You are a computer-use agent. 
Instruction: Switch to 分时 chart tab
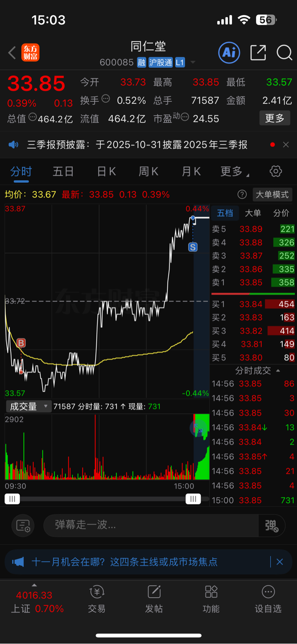[x=21, y=172]
